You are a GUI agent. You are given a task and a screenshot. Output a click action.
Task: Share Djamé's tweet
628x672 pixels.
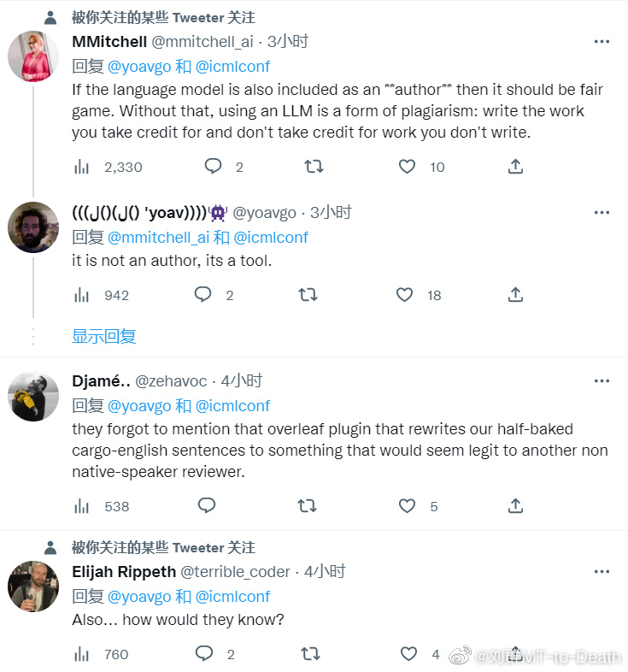click(x=515, y=506)
